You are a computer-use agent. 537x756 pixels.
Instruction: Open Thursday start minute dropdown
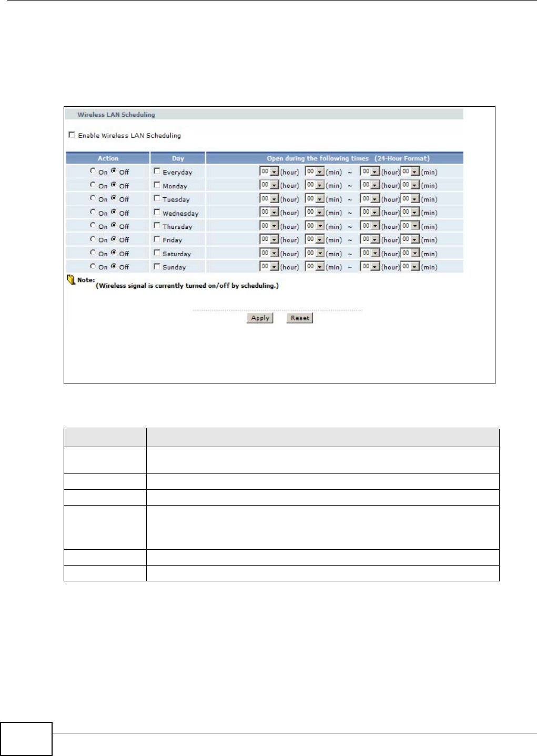(315, 226)
